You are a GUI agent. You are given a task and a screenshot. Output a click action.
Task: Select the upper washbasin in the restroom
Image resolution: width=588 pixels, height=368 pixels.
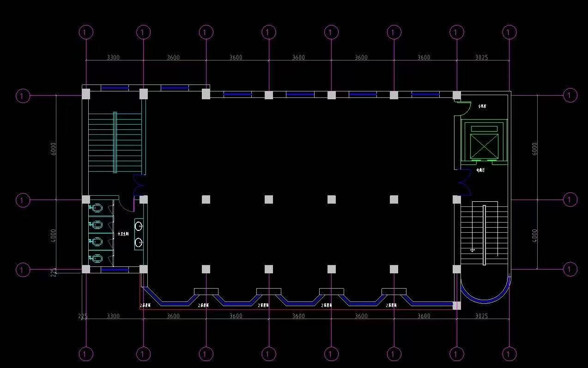point(139,226)
